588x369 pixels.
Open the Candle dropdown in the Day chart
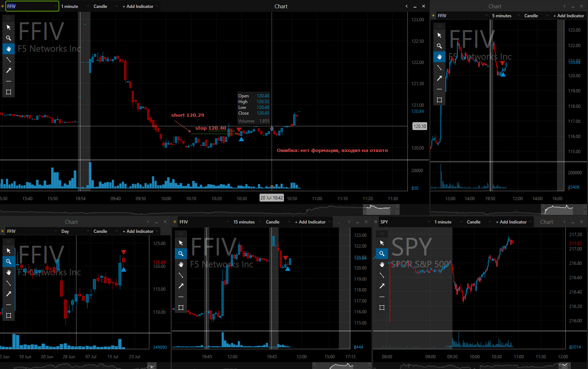click(x=105, y=231)
